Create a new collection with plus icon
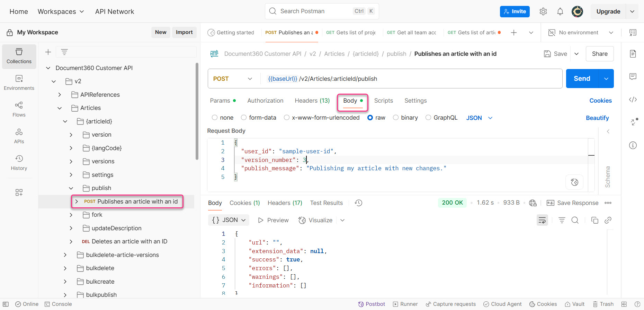644x310 pixels. 48,52
